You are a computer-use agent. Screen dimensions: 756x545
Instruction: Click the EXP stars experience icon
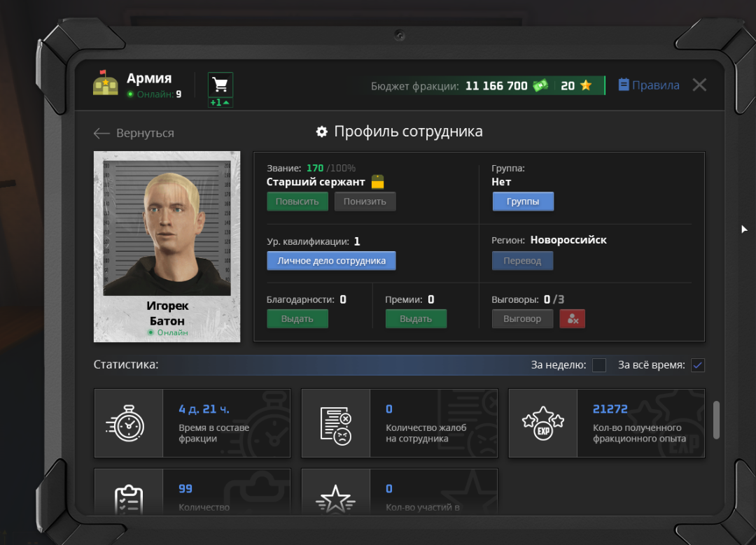(543, 424)
